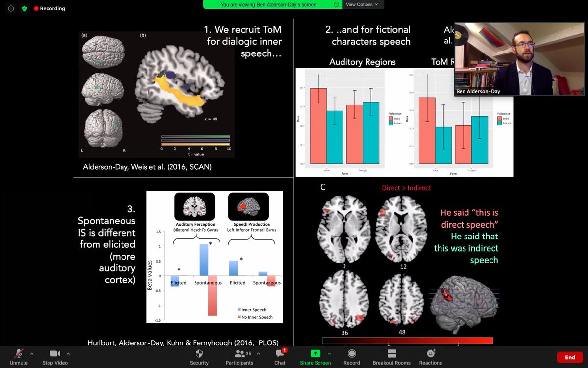Click the 'Ben Alderson-Day' name label
588x368 pixels.
(x=478, y=91)
